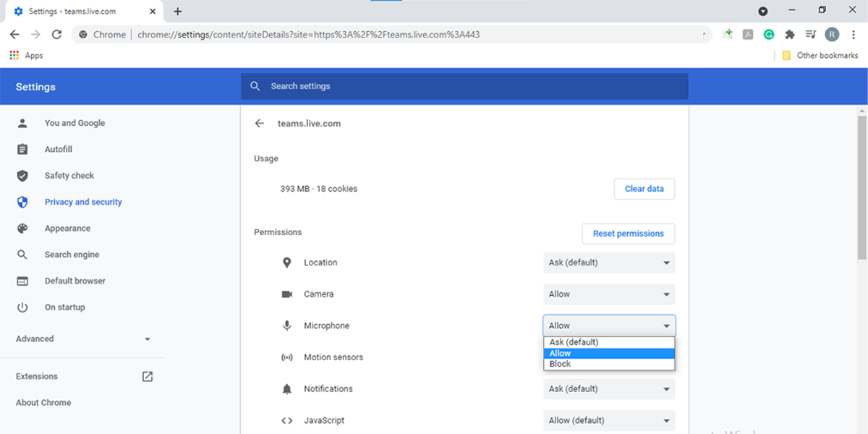Screen dimensions: 868x434
Task: Reload the page with the refresh icon
Action: (56, 34)
